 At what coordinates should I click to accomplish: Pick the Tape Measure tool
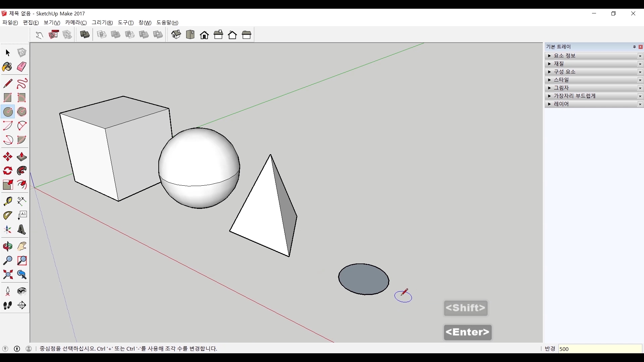click(x=7, y=201)
